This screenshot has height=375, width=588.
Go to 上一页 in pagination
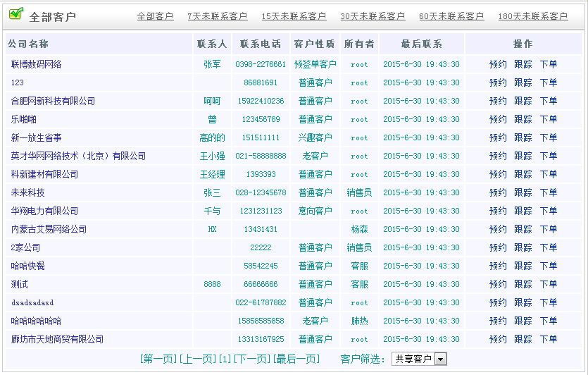point(198,359)
